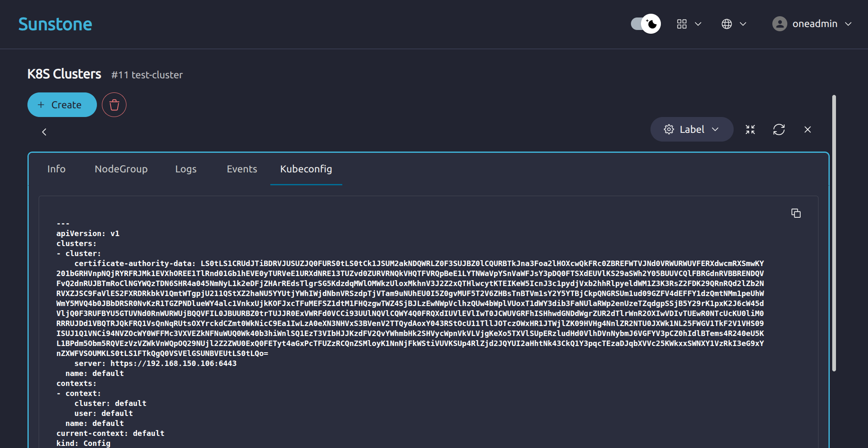Open the Events tab
This screenshot has width=868, height=448.
click(242, 169)
